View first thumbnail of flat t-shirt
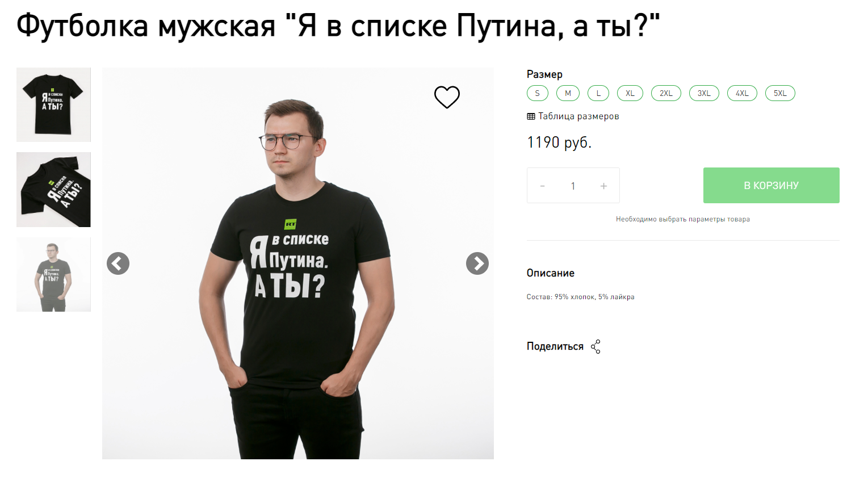Viewport: 868px width, 482px height. (53, 105)
